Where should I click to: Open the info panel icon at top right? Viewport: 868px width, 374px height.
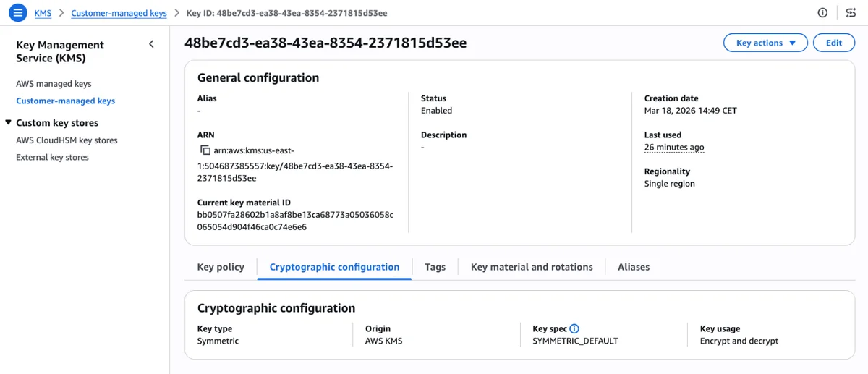pos(822,13)
